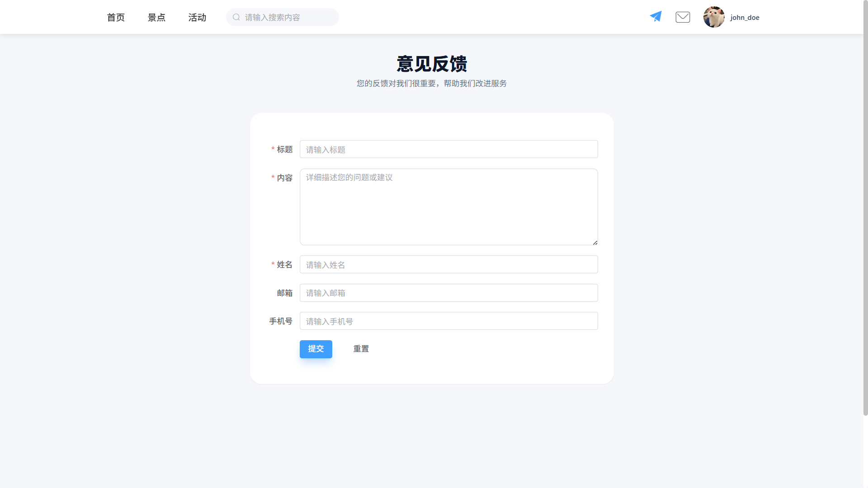868x488 pixels.
Task: Open the 景点 menu item
Action: pos(156,18)
